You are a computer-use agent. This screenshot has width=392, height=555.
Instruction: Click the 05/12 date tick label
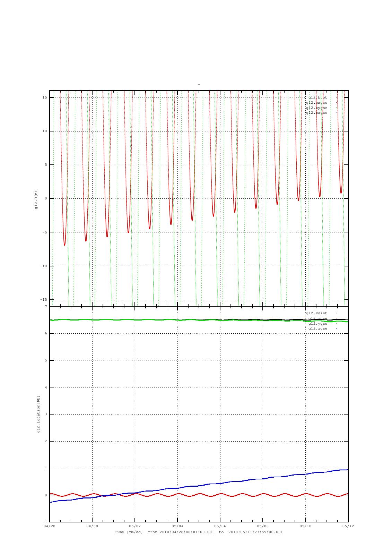pyautogui.click(x=348, y=526)
